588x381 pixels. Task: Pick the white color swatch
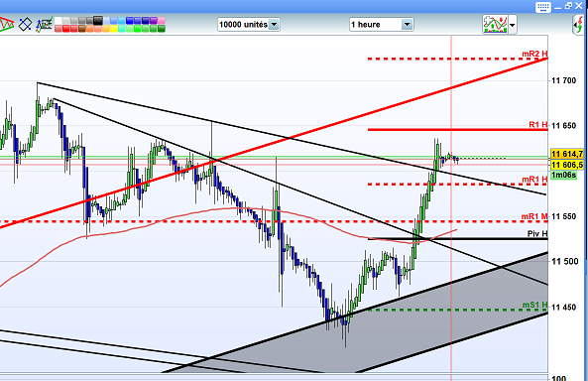59,20
